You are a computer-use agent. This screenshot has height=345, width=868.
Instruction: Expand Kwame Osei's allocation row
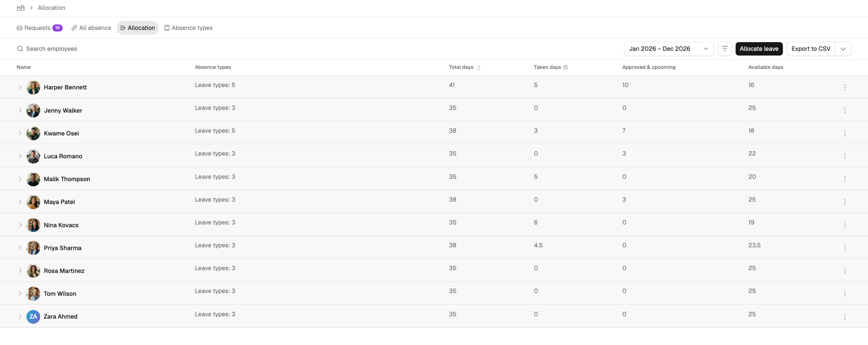[20, 133]
